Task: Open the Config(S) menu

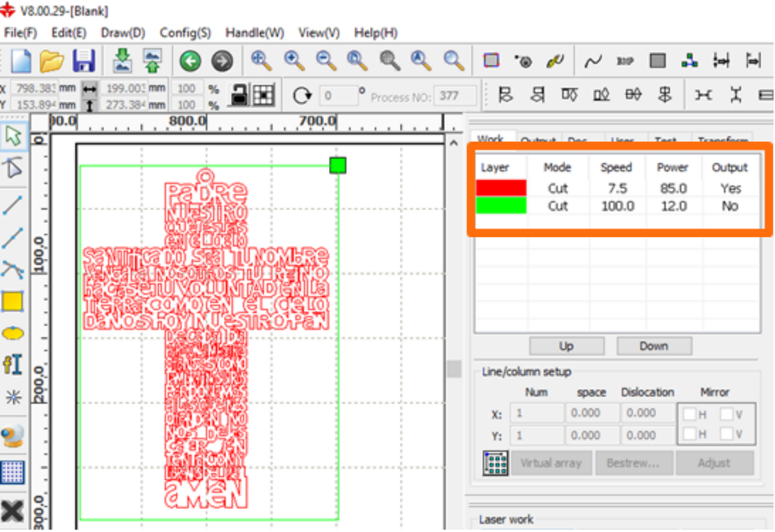Action: coord(185,33)
